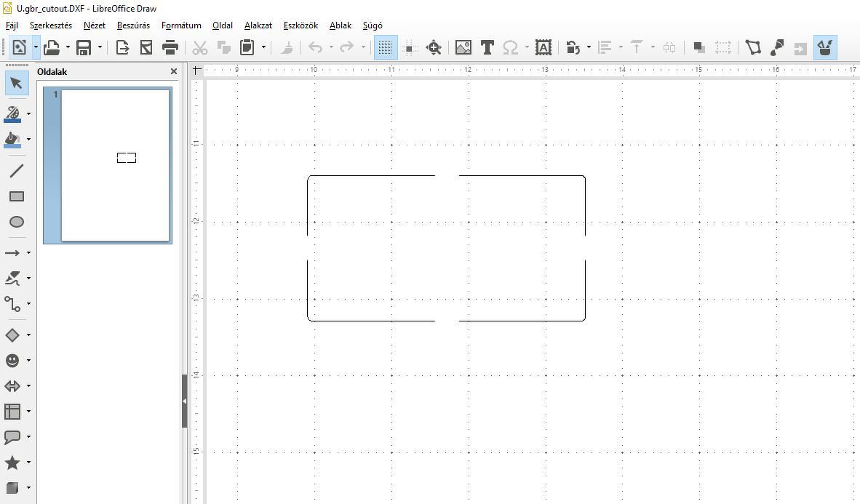The image size is (860, 504).
Task: Select the Basic shapes diamond tool
Action: 13,335
